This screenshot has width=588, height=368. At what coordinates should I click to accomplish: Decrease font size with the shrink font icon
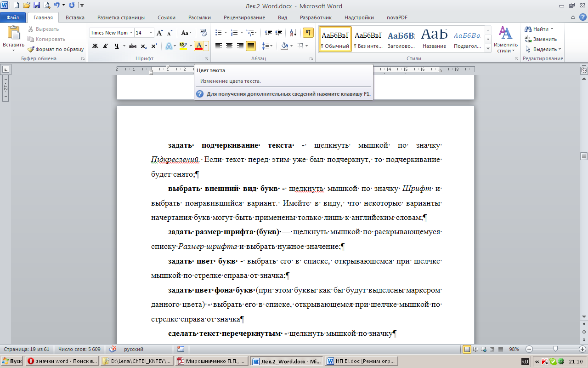click(x=170, y=33)
